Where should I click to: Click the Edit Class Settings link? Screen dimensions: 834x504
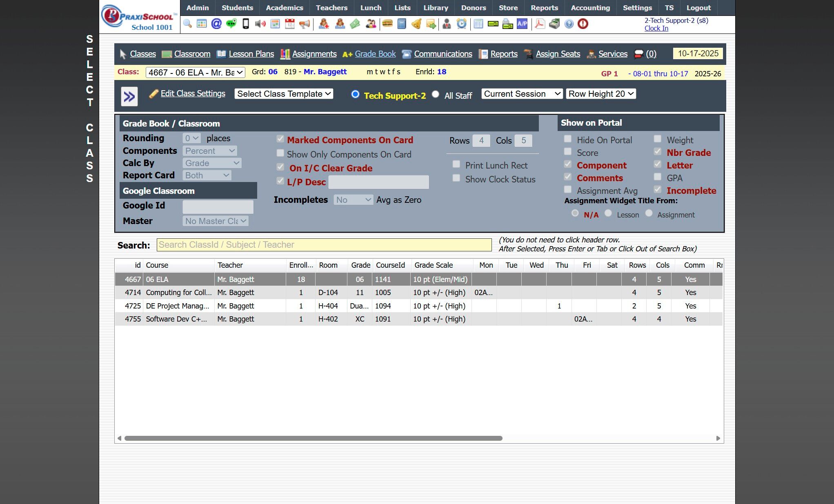193,93
